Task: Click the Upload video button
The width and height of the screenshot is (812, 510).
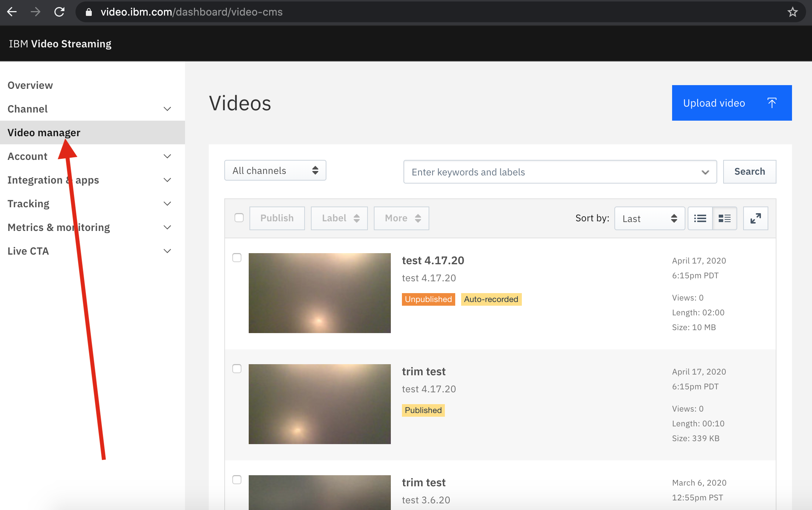Action: tap(732, 103)
